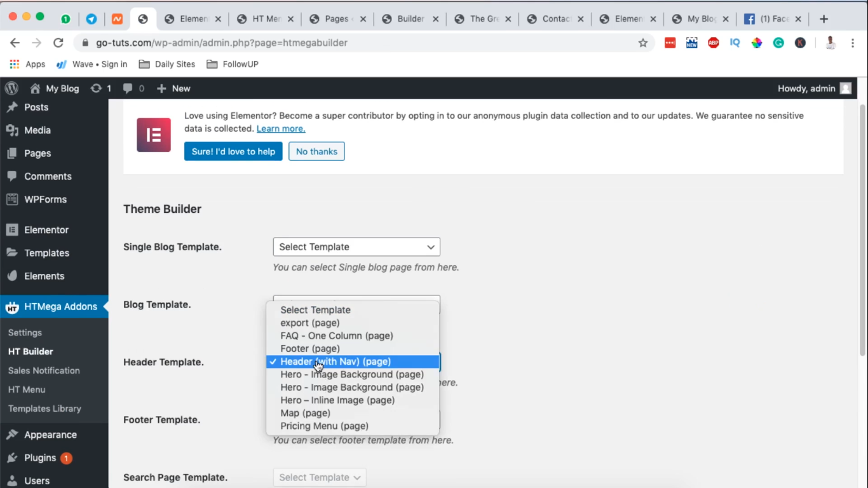
Task: Open the Search Page Template dropdown
Action: coord(320,477)
